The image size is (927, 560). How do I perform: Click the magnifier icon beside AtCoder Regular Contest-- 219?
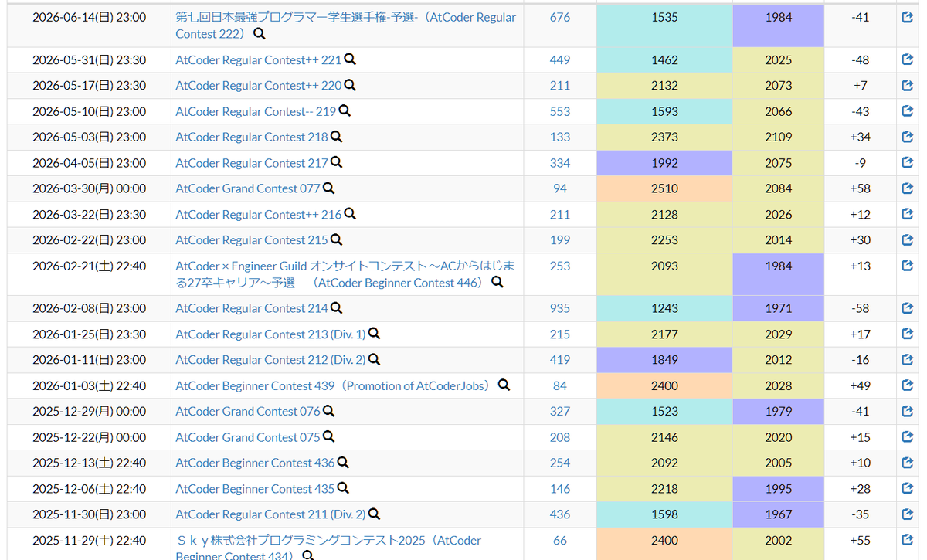pyautogui.click(x=345, y=111)
